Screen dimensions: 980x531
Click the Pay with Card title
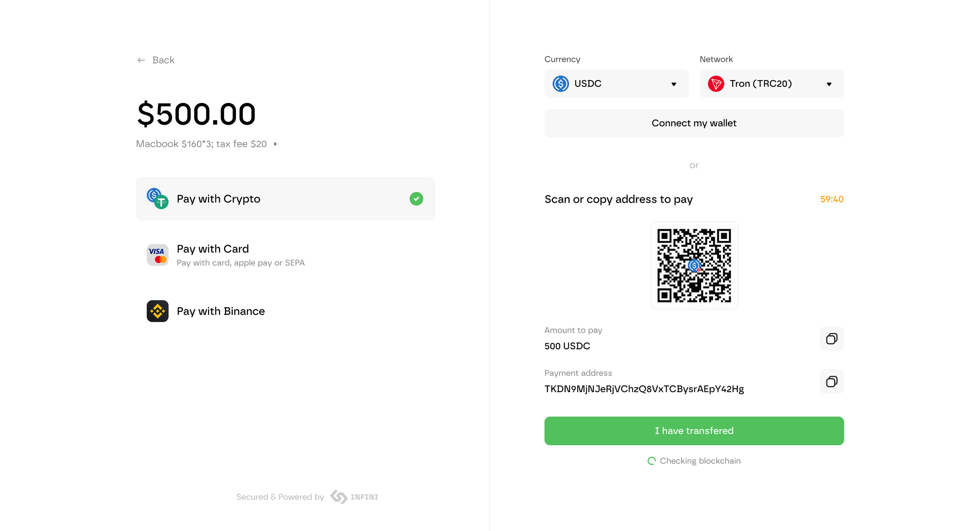coord(213,249)
